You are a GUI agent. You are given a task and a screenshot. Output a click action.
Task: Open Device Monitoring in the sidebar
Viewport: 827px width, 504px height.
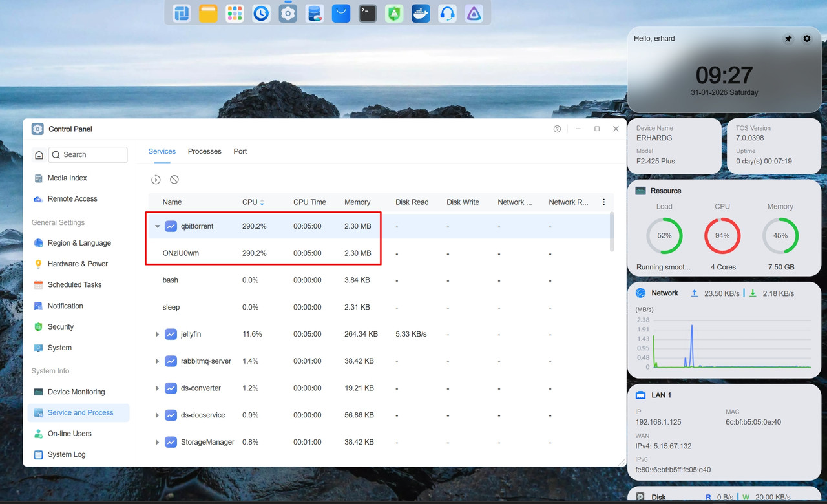[x=78, y=392]
